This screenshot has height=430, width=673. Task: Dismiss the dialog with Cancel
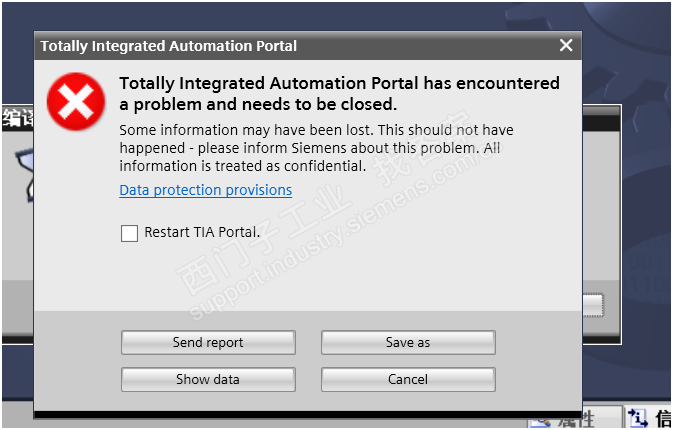[408, 379]
